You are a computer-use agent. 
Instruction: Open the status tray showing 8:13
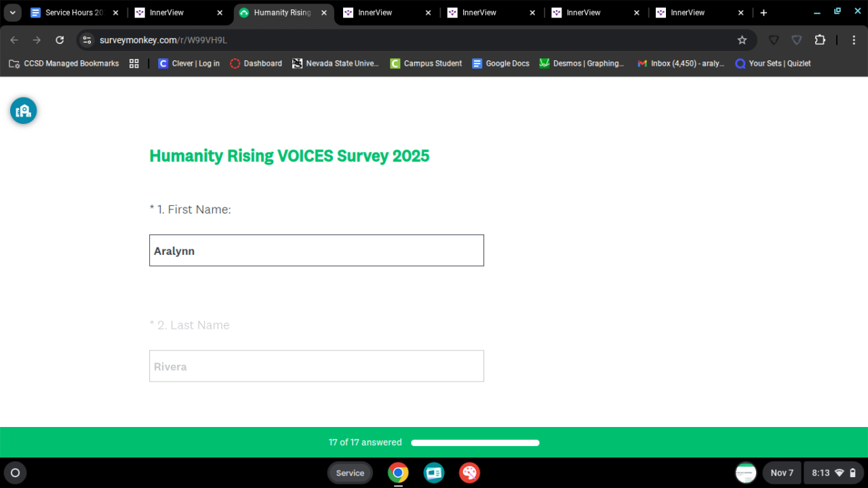point(832,473)
